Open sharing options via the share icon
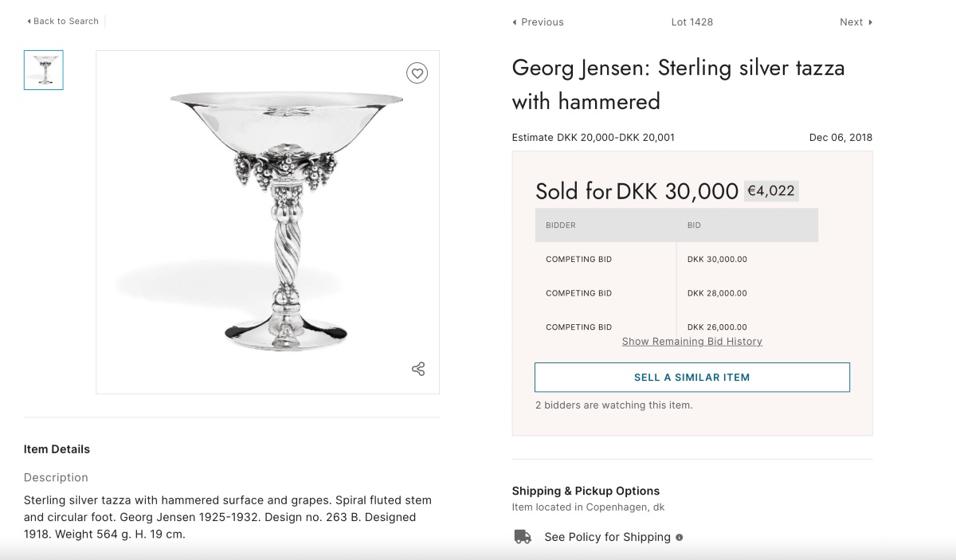Viewport: 956px width, 560px height. click(x=417, y=369)
